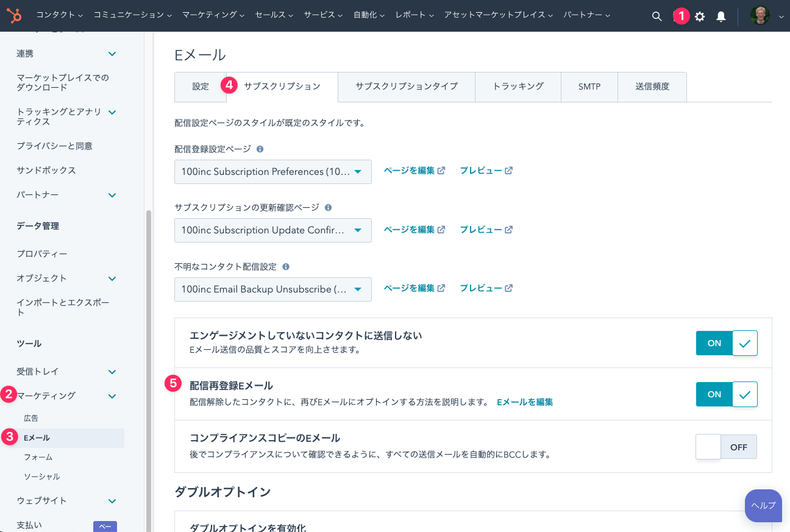790x532 pixels.
Task: Switch to the サブスクリプションタイプ tab
Action: tap(406, 87)
